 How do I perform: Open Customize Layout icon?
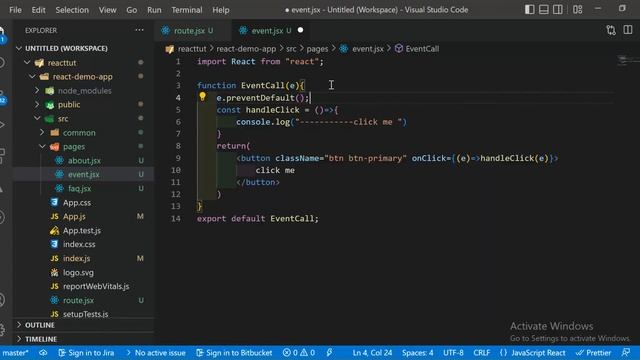[x=578, y=9]
